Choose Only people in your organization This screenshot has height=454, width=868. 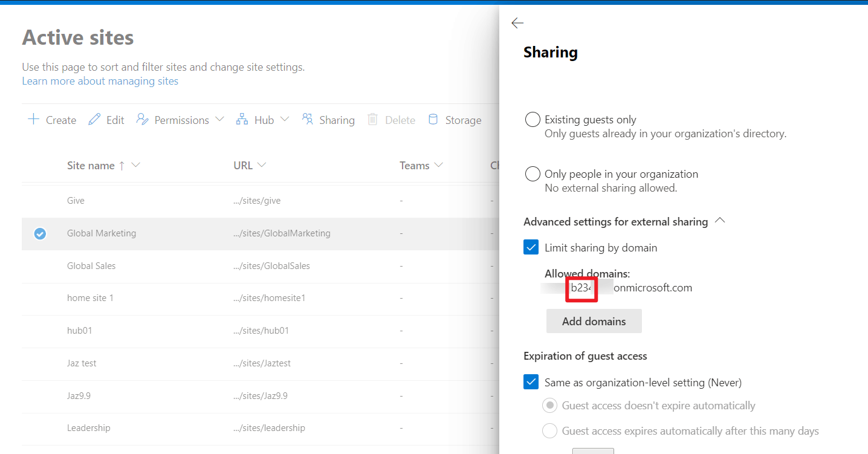(533, 174)
